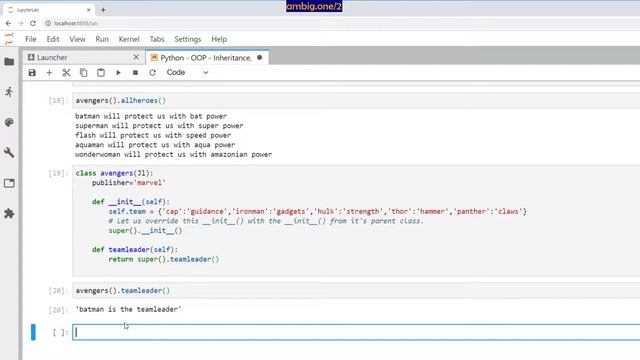This screenshot has height=360, width=640.
Task: Interrupt the kernel with stop icon
Action: 136,73
